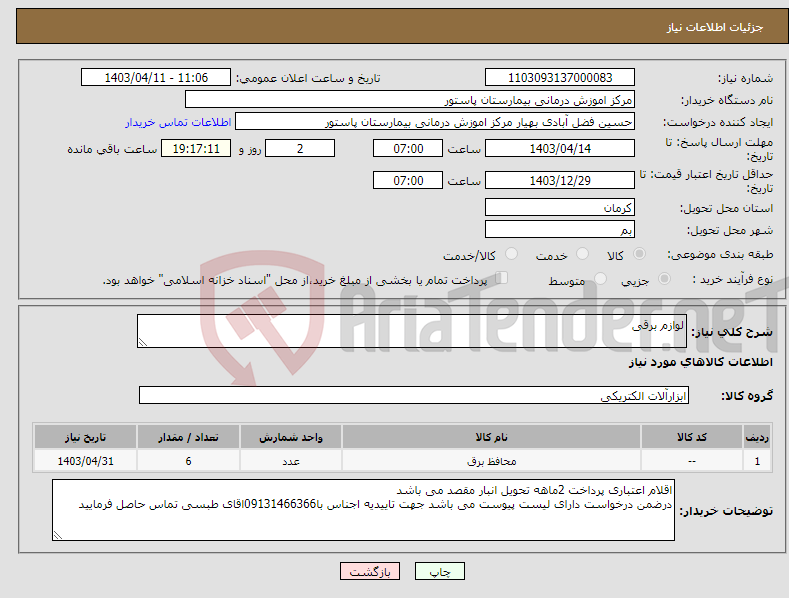789x598 pixels.
Task: Click the goods group field ابزارآلات الکتریکی
Action: coord(414,396)
